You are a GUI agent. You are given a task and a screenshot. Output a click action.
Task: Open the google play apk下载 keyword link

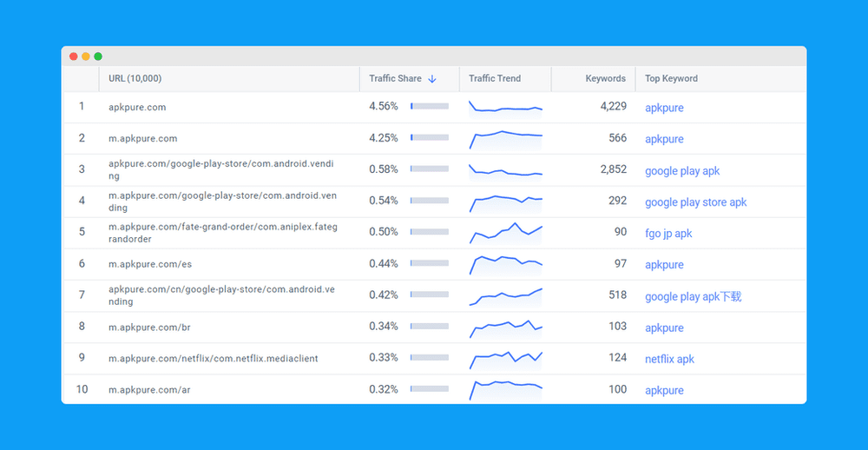point(693,296)
